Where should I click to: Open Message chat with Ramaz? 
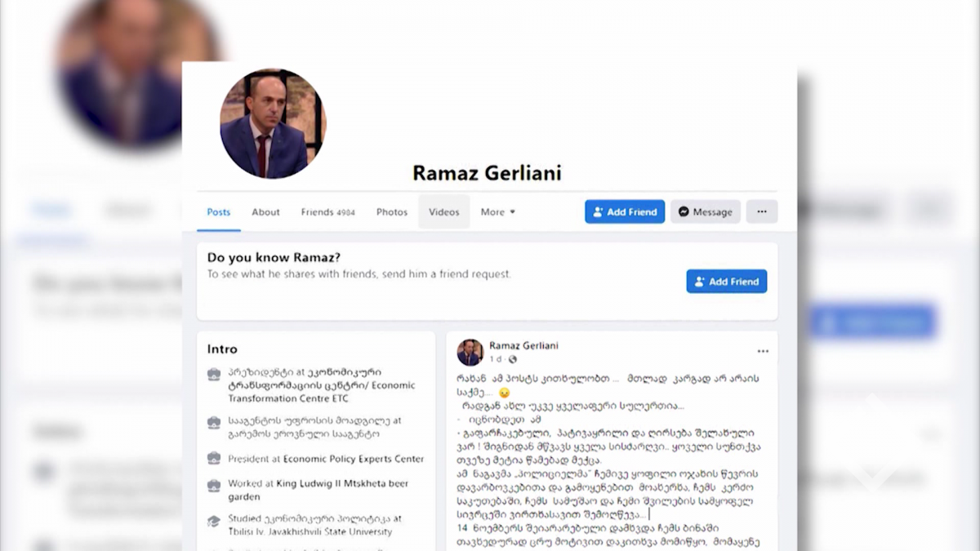pyautogui.click(x=706, y=212)
